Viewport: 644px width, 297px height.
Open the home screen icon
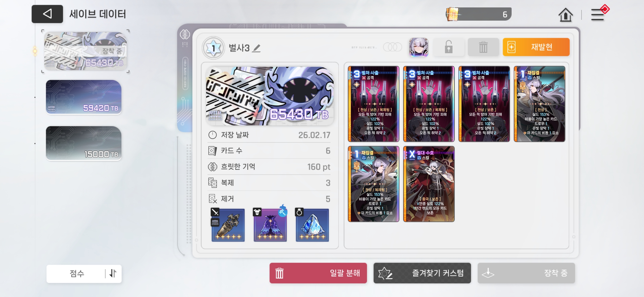coord(565,15)
